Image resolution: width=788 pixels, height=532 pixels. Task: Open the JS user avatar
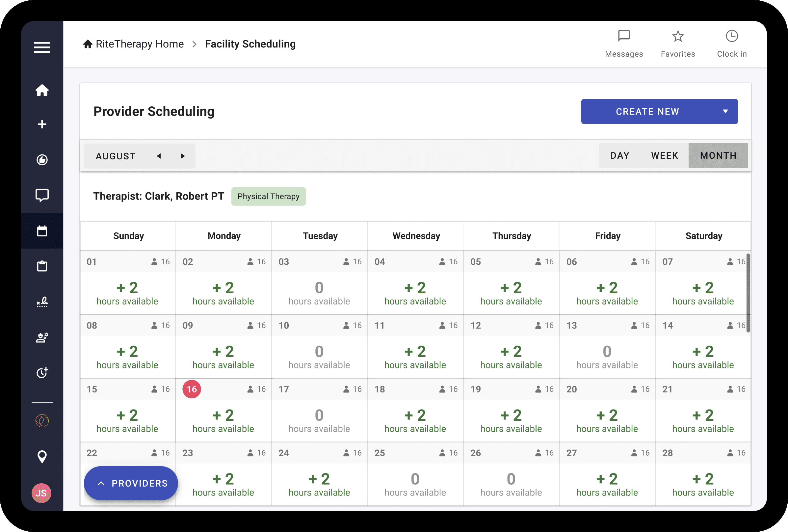point(41,493)
